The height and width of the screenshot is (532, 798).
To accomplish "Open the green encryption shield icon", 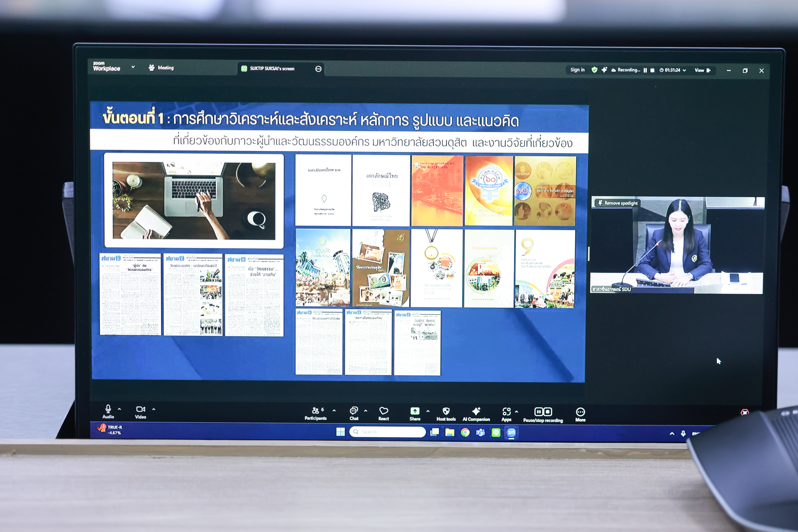I will tap(594, 70).
